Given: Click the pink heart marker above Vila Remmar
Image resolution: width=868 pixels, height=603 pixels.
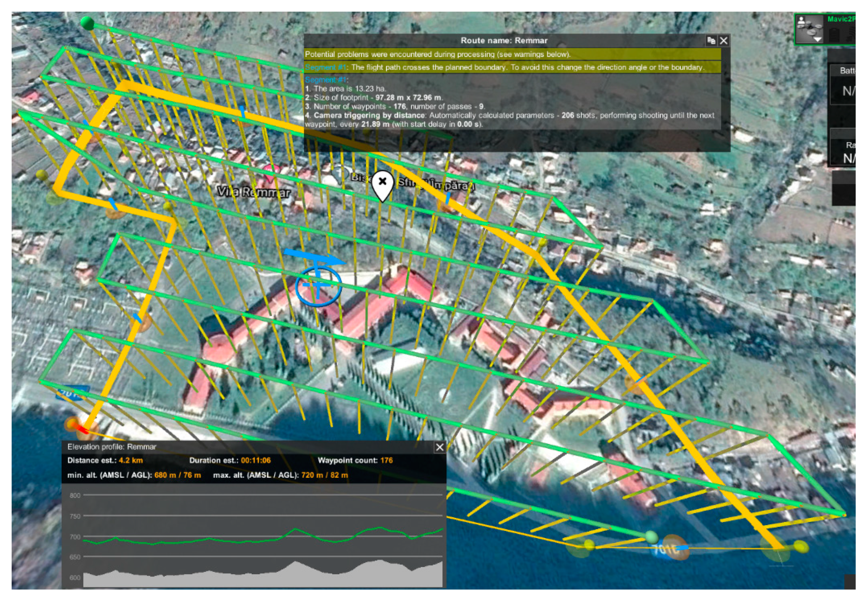Looking at the screenshot, I should pos(270,172).
